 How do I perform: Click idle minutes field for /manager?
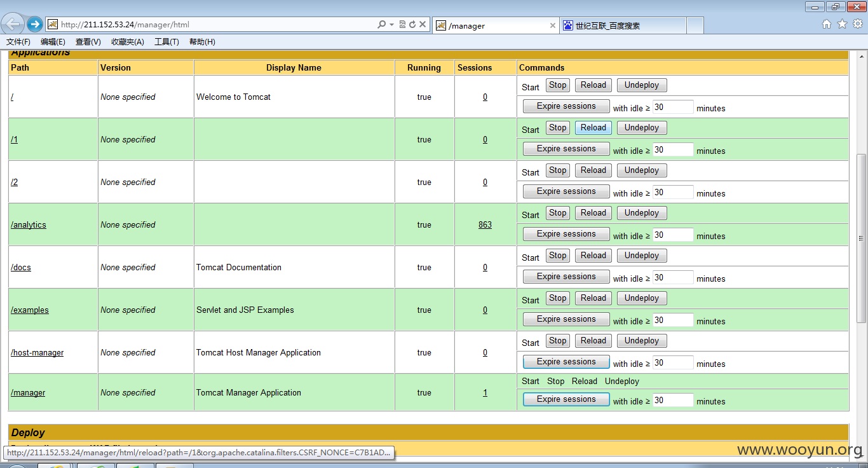673,400
